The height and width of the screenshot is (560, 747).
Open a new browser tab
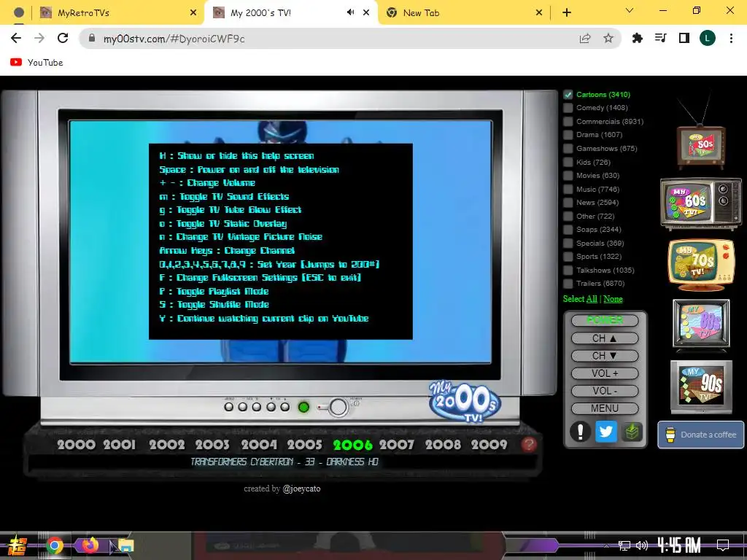566,13
